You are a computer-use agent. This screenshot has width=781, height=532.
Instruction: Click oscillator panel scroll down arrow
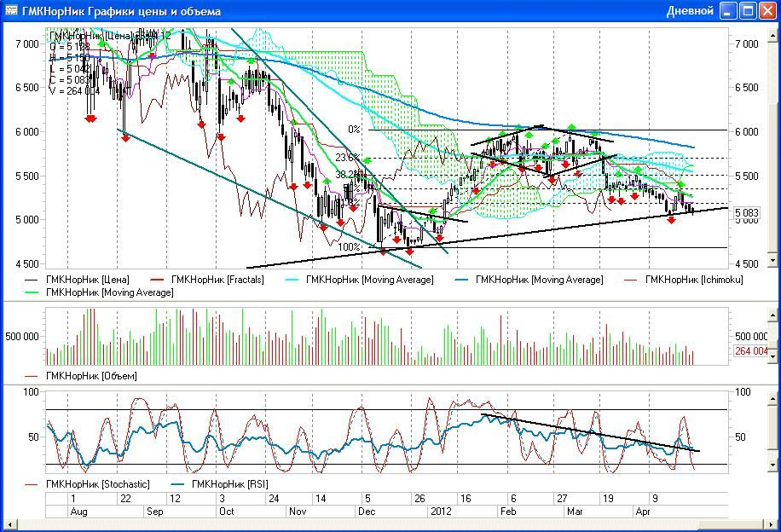tap(773, 465)
